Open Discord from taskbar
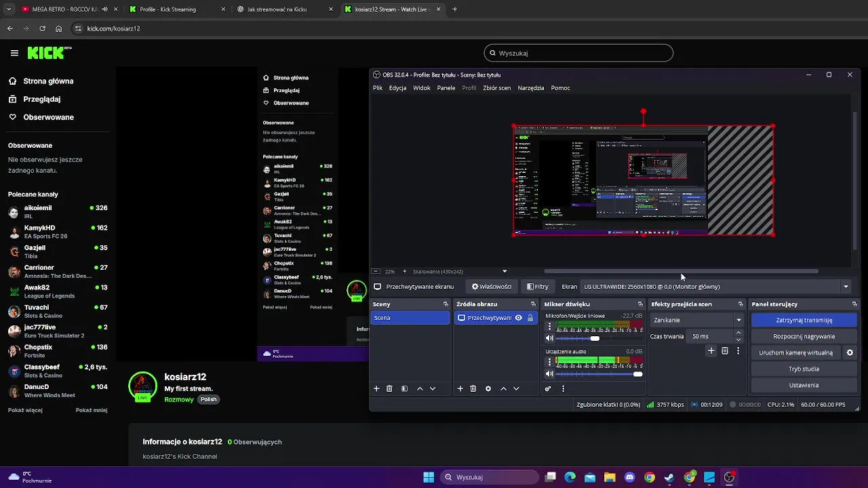Image resolution: width=868 pixels, height=488 pixels. 630,477
